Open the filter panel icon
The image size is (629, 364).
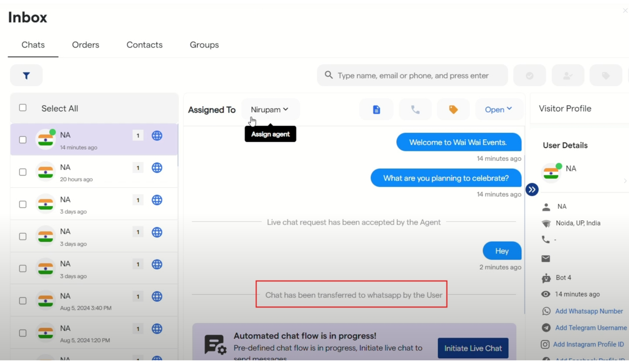coord(26,75)
